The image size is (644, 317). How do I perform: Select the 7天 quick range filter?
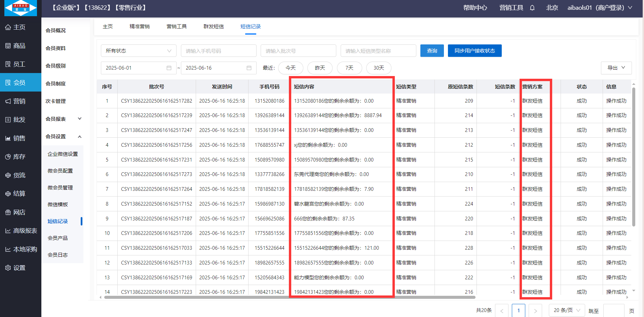349,68
